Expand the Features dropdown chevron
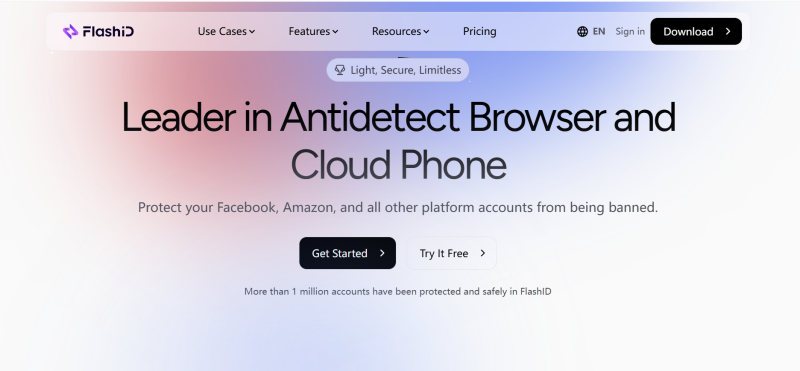 (x=335, y=32)
